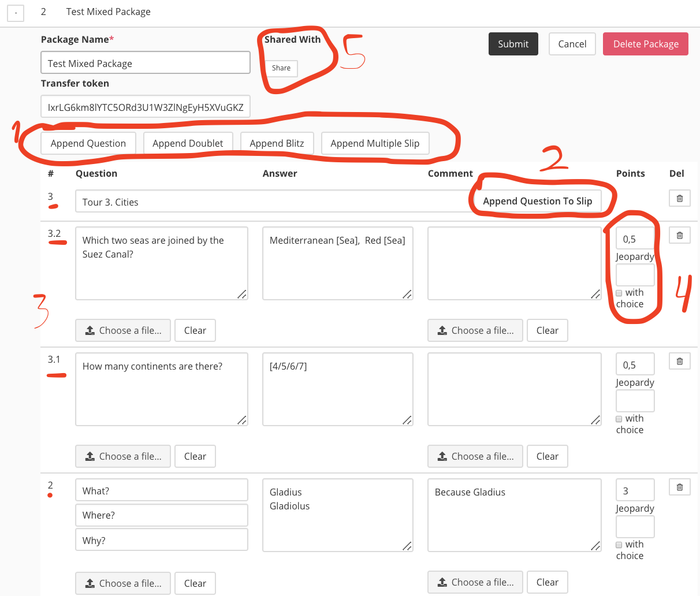Enable 'with choice' for question 3.2
The height and width of the screenshot is (596, 700).
[x=619, y=293]
